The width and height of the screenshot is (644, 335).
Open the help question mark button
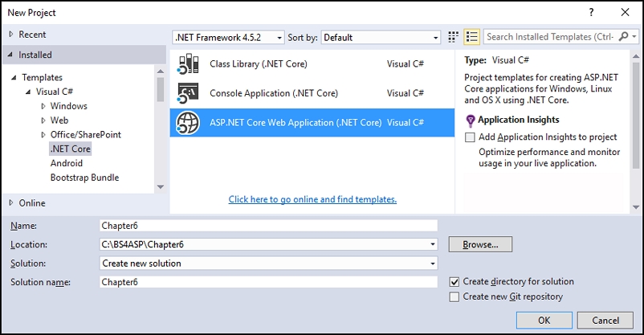[x=591, y=12]
